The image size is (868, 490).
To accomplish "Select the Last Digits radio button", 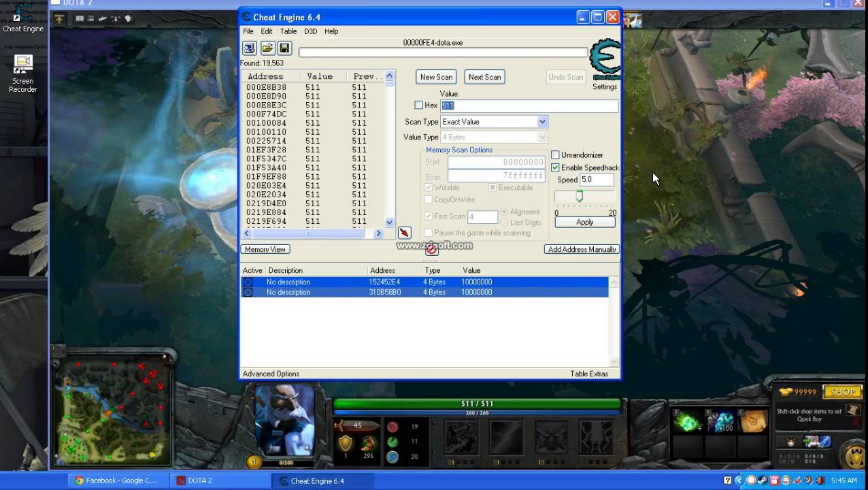I will point(504,223).
